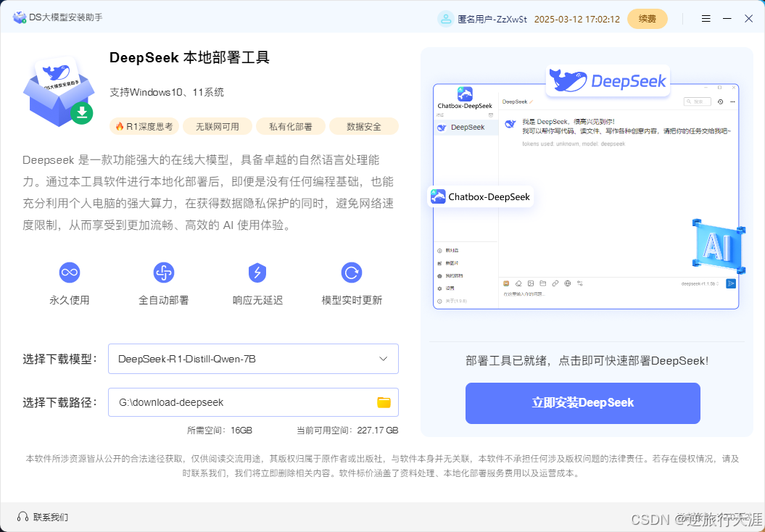Click the 选择下载路径 label
765x532 pixels.
pos(60,402)
